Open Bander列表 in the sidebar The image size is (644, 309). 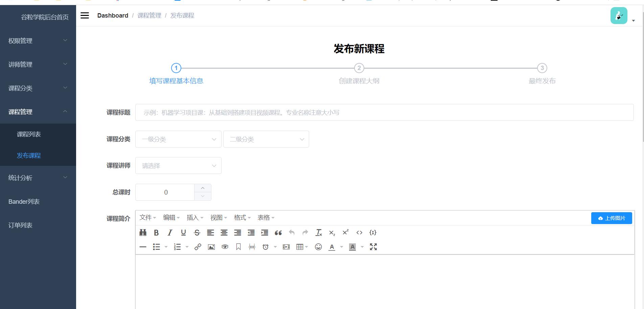(x=38, y=201)
